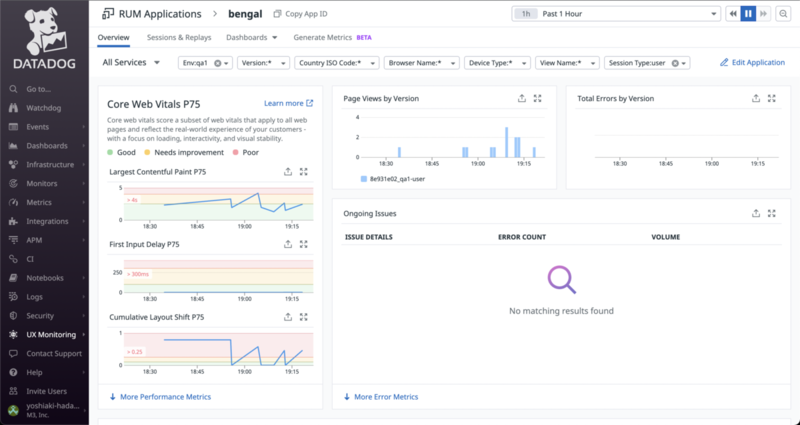Click the Datadog logo
800x425 pixels.
pyautogui.click(x=44, y=38)
